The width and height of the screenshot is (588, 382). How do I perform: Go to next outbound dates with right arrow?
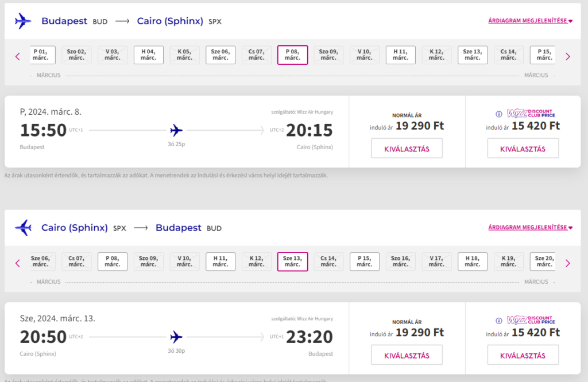click(x=568, y=57)
